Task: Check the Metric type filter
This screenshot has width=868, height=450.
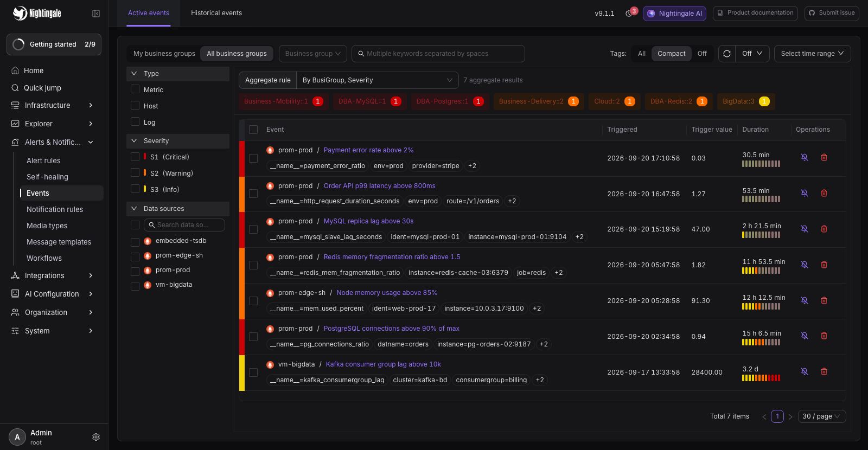Action: tap(135, 89)
